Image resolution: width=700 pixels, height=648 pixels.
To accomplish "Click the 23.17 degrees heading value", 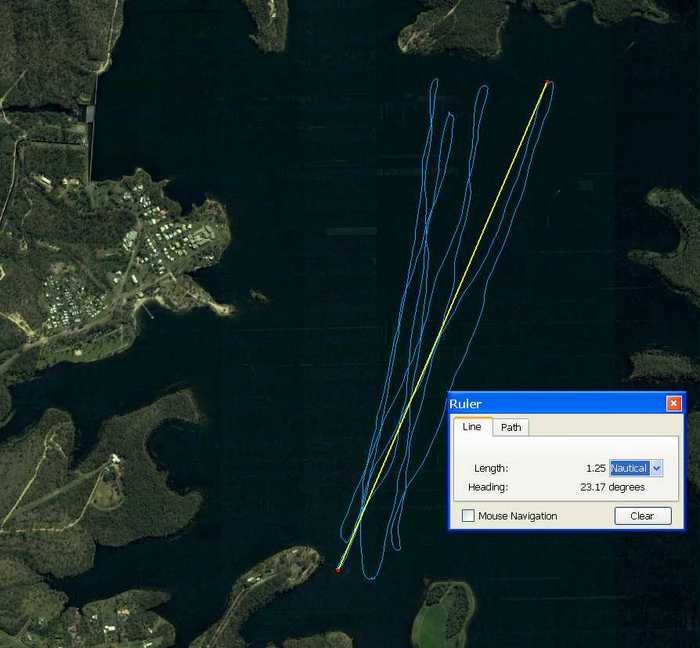I will point(612,487).
